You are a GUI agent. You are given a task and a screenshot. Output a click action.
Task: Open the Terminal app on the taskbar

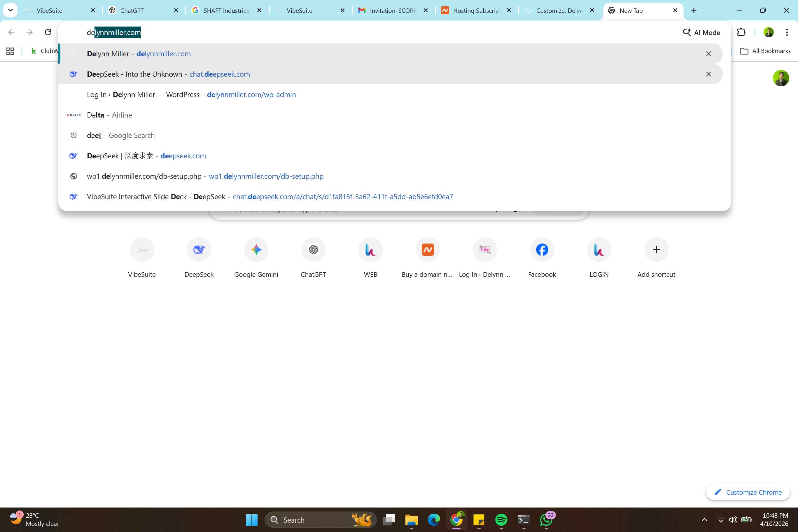pos(524,520)
